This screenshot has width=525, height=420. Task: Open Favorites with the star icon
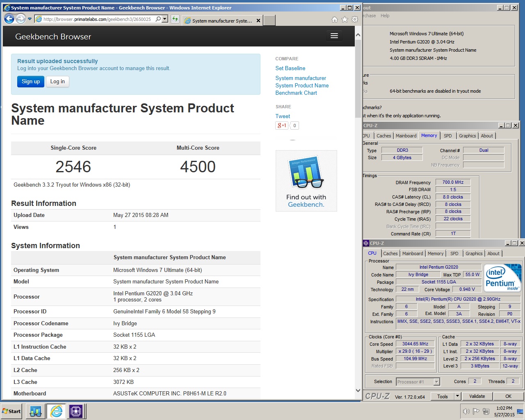click(345, 19)
